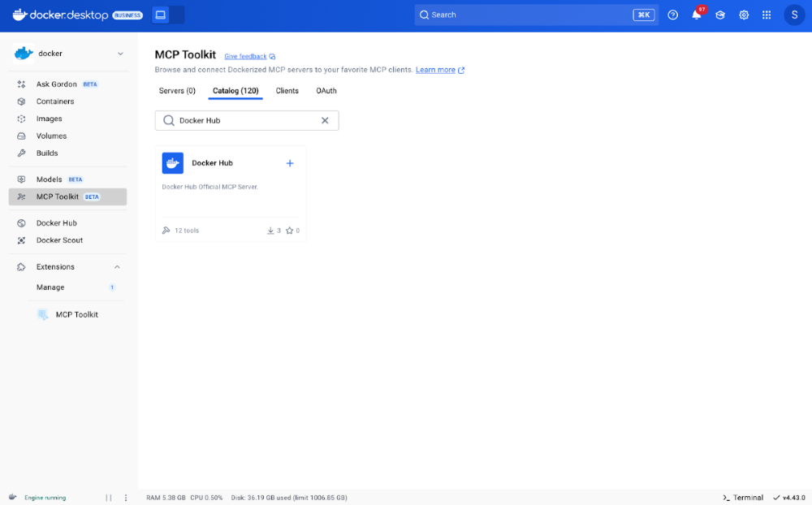Collapse the Extensions section
812x505 pixels.
click(x=117, y=267)
